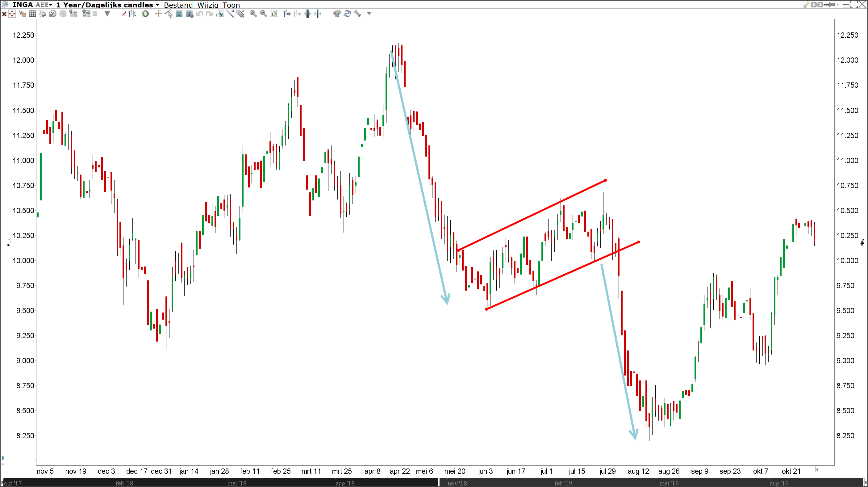Click the fit chart to window icon

274,14
